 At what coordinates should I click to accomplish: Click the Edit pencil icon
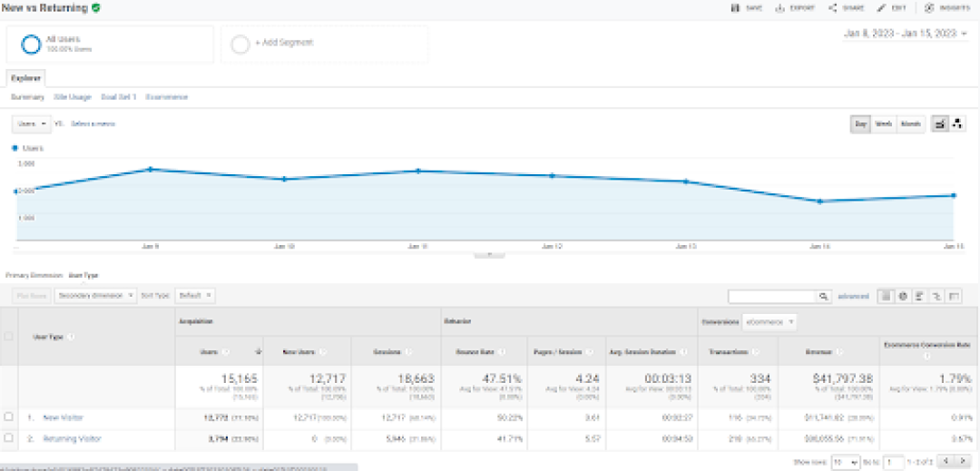click(882, 8)
